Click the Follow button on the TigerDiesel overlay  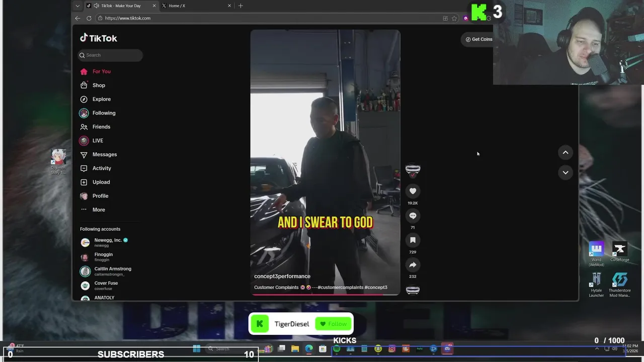click(x=334, y=324)
